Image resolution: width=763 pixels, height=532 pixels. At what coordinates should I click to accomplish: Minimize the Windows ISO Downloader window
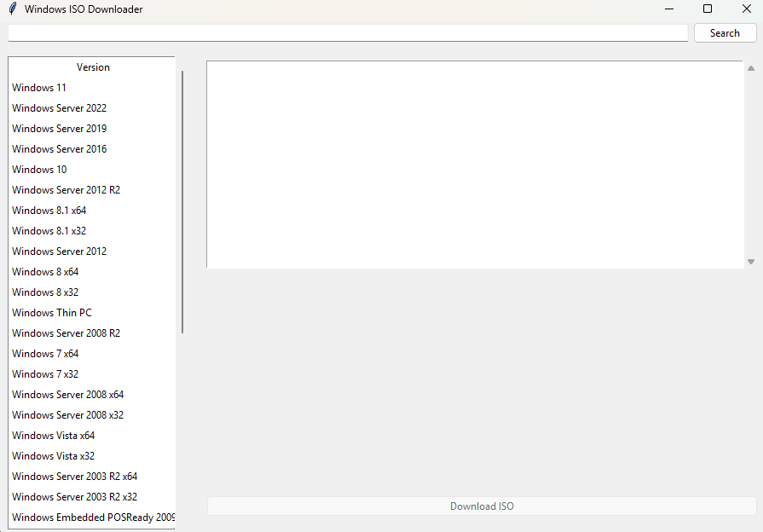[x=669, y=9]
